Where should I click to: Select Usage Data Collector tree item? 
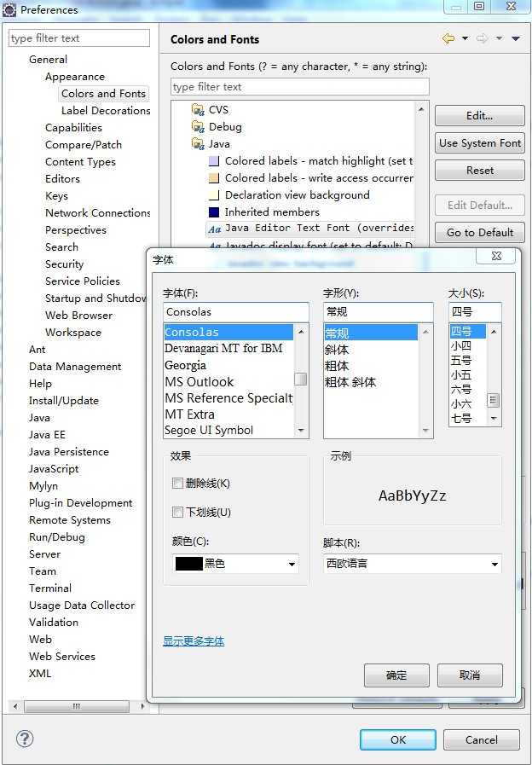click(82, 606)
